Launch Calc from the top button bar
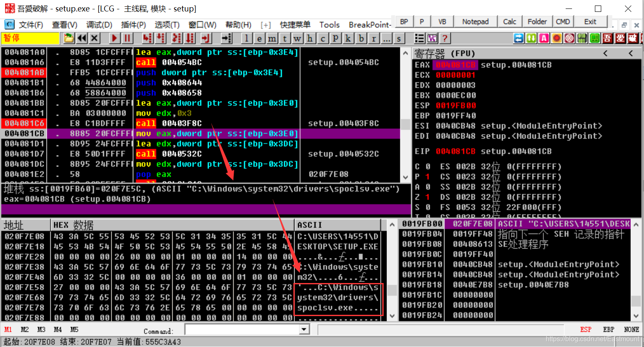Viewport: 644px width, 347px height. point(509,22)
